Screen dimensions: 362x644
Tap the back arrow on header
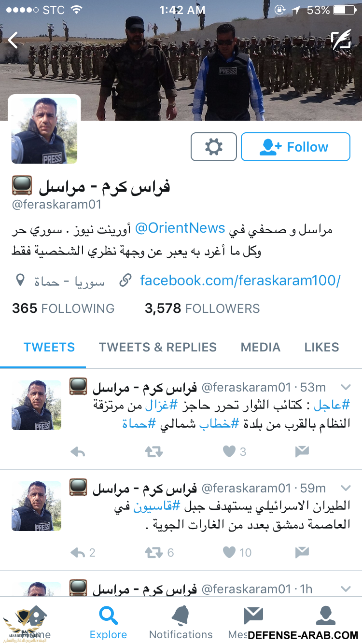(13, 41)
